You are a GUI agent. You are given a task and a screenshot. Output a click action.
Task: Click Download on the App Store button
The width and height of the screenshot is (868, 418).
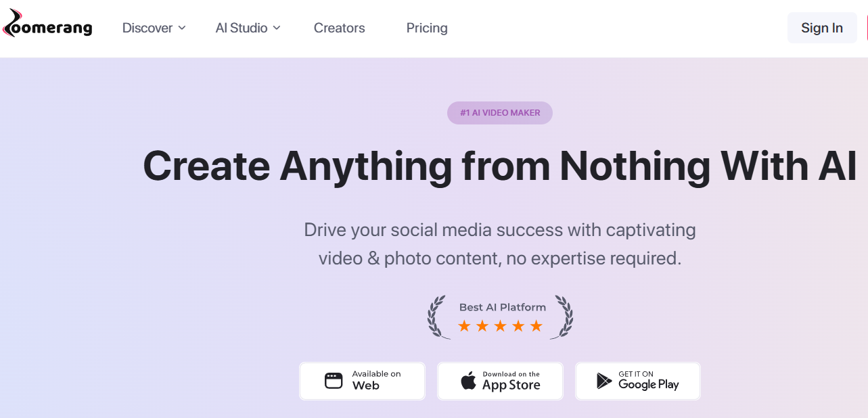pyautogui.click(x=500, y=381)
